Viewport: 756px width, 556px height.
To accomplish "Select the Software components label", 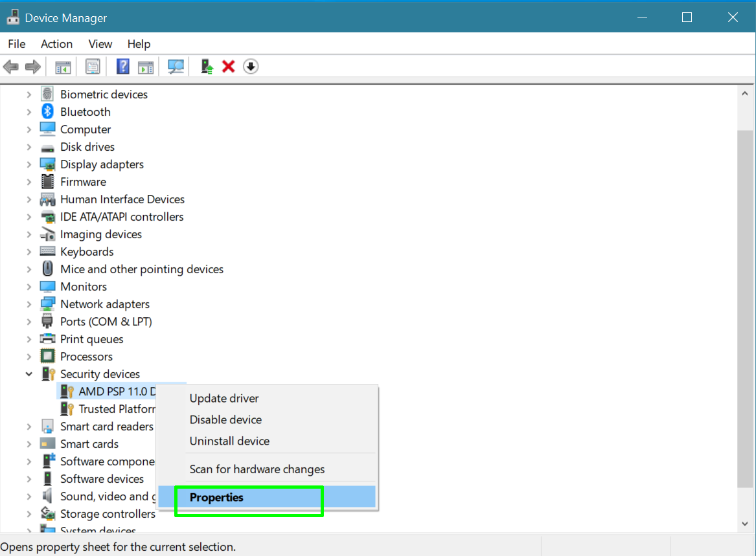I will [x=108, y=461].
